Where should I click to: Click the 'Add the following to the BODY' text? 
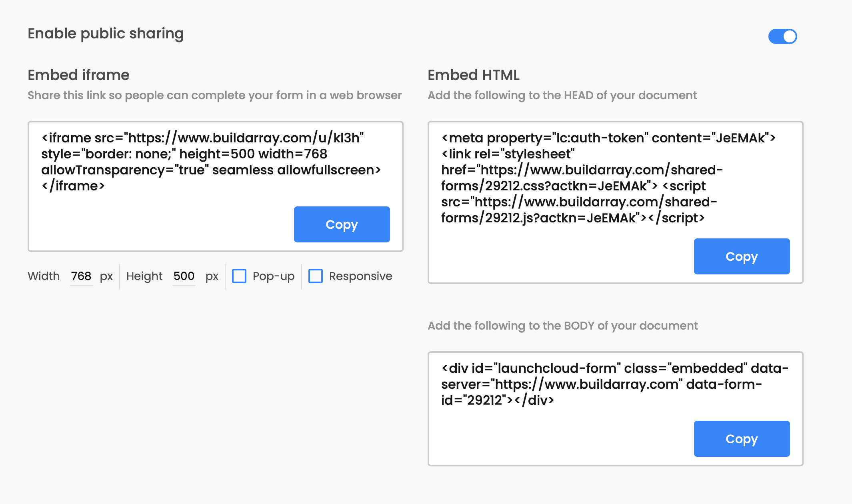point(563,326)
